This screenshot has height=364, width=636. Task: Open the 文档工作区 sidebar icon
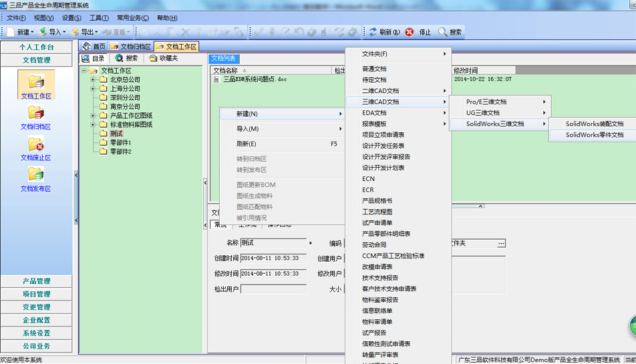pos(36,82)
